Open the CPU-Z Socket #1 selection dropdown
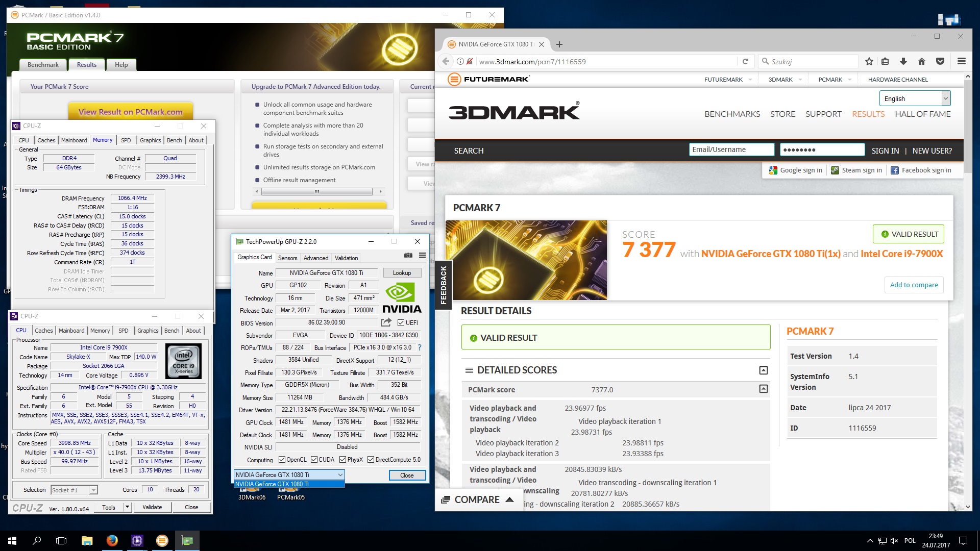The width and height of the screenshot is (980, 551). [74, 490]
